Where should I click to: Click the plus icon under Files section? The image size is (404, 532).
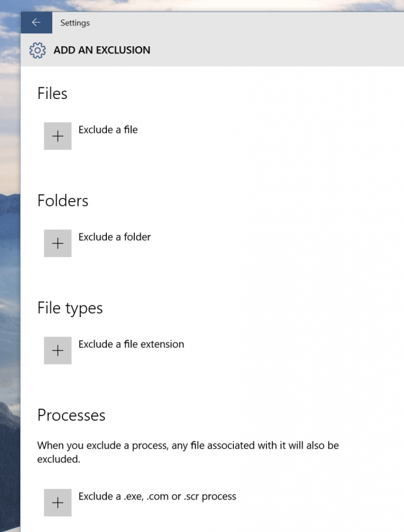57,135
